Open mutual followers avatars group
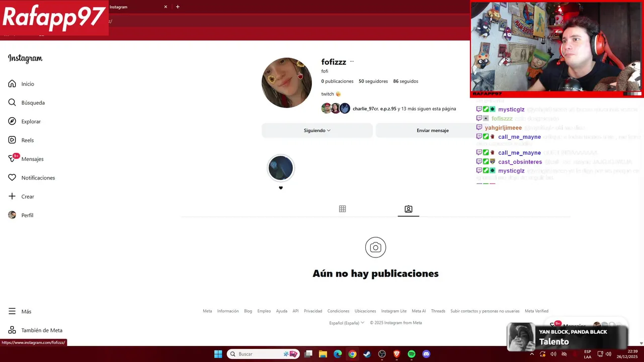The width and height of the screenshot is (644, 362). pyautogui.click(x=336, y=108)
